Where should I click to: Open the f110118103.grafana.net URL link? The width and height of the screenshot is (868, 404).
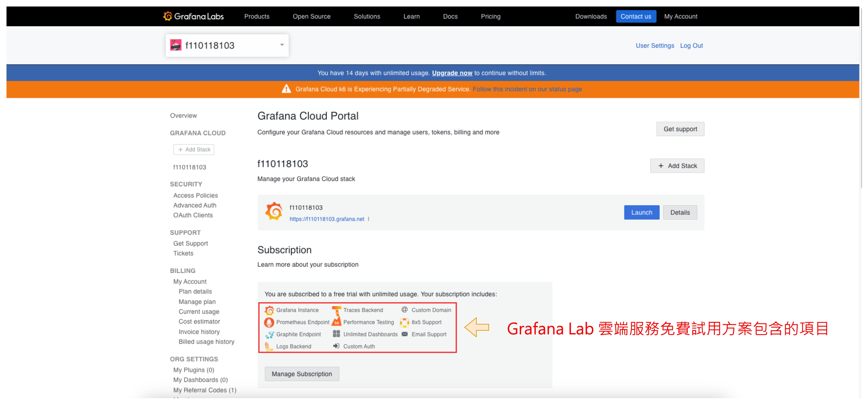pyautogui.click(x=327, y=219)
